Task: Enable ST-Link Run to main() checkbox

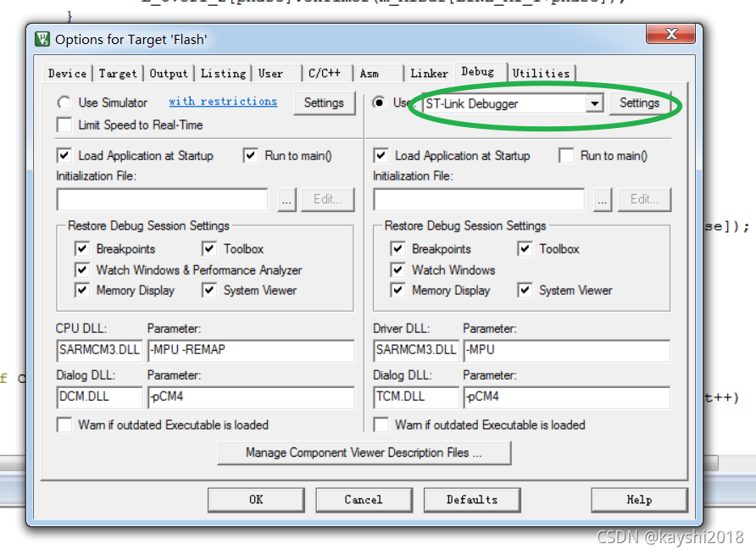Action: click(566, 156)
